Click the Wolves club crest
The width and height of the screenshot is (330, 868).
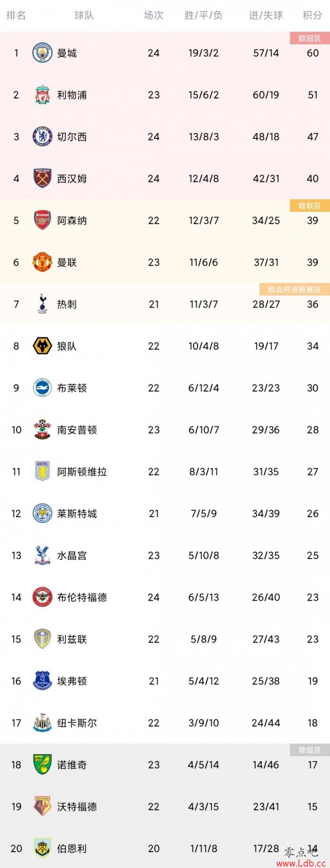point(43,346)
